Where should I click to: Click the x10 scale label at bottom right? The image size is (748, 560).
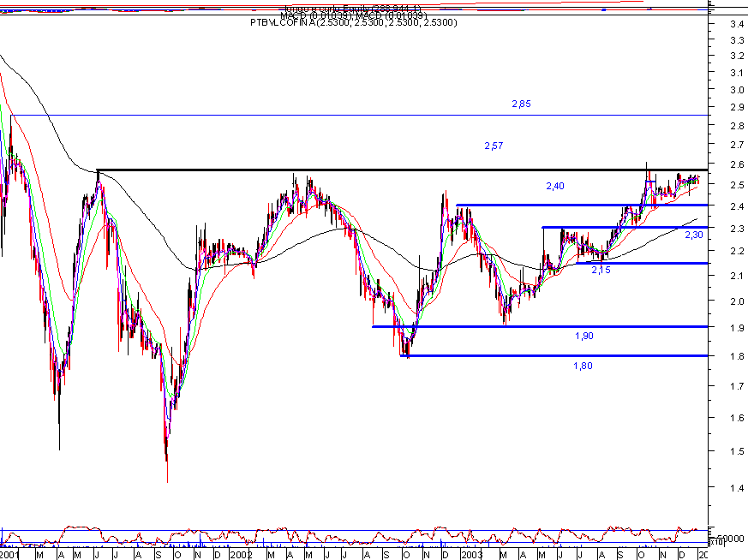[x=716, y=542]
